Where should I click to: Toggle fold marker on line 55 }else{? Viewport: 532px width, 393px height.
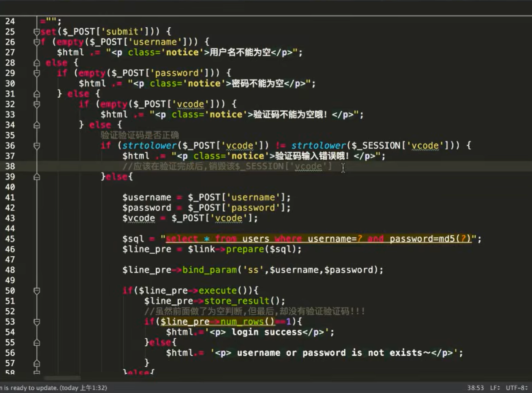[x=37, y=343]
